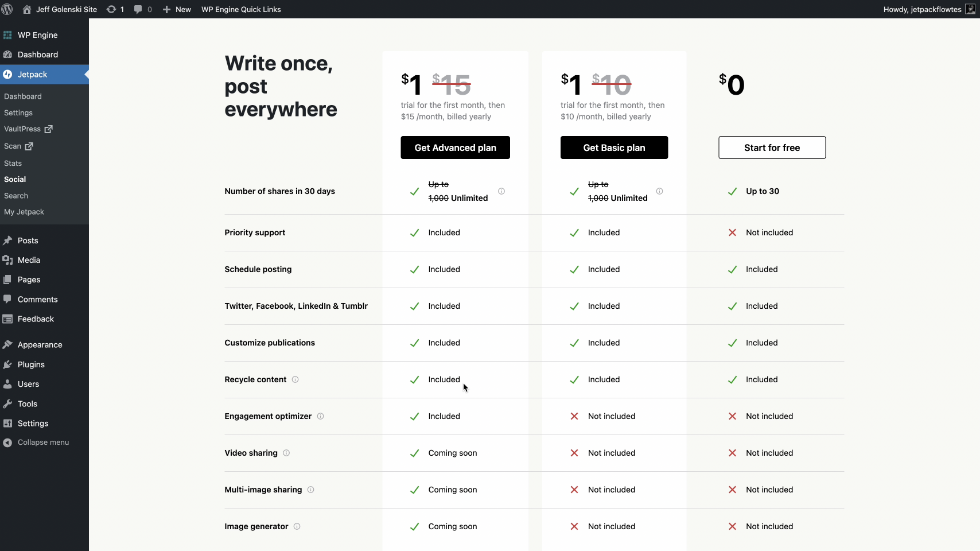Click info icon beside Image generator

click(x=297, y=526)
